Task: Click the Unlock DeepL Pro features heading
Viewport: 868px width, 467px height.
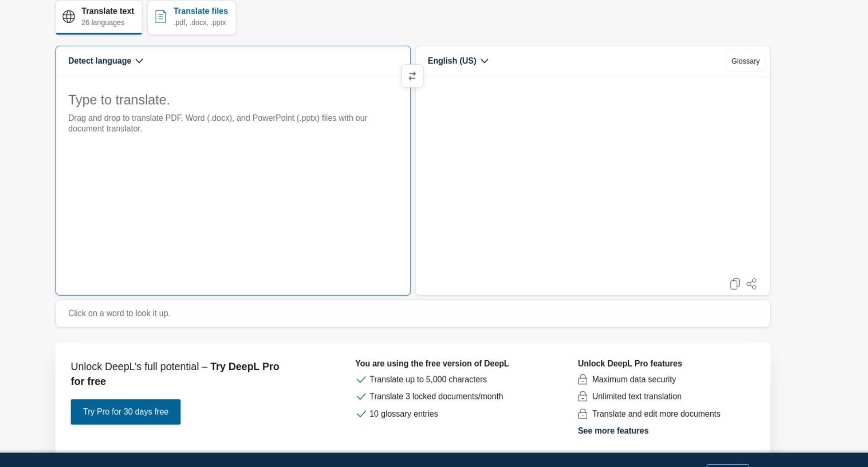Action: (630, 363)
